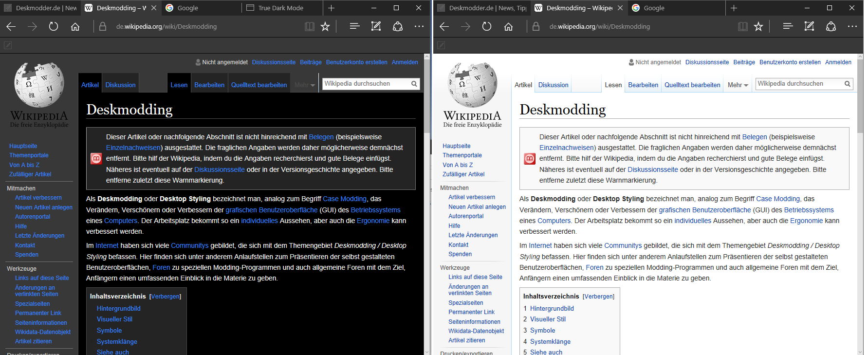Image resolution: width=868 pixels, height=355 pixels.
Task: Click Benutzerkonto erstellen in right window
Action: (x=790, y=62)
